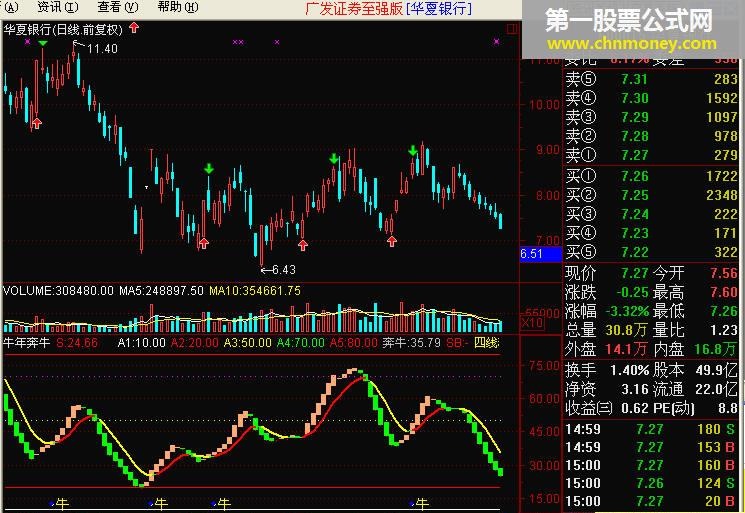Click the 四线 label in indicator header
The height and width of the screenshot is (513, 745).
487,343
